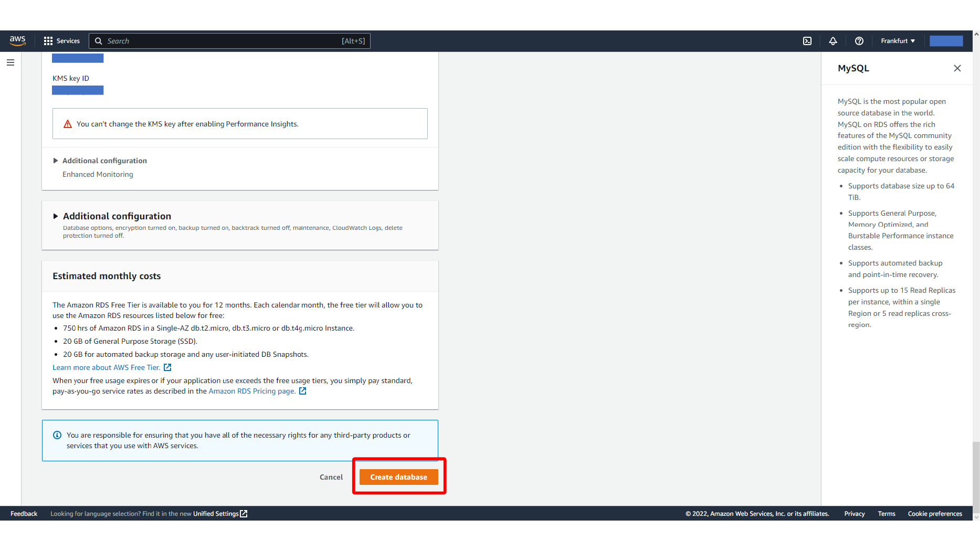Click the KMS key ID label
The width and height of the screenshot is (980, 551).
(71, 78)
